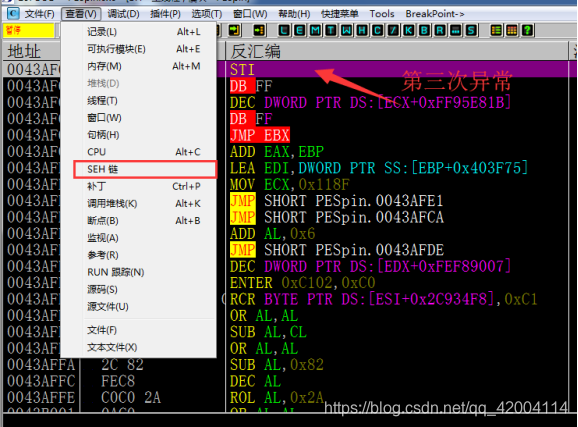Viewport: 578px width, 427px height.
Task: Open Windows (W) toolbar icon
Action: (x=347, y=30)
